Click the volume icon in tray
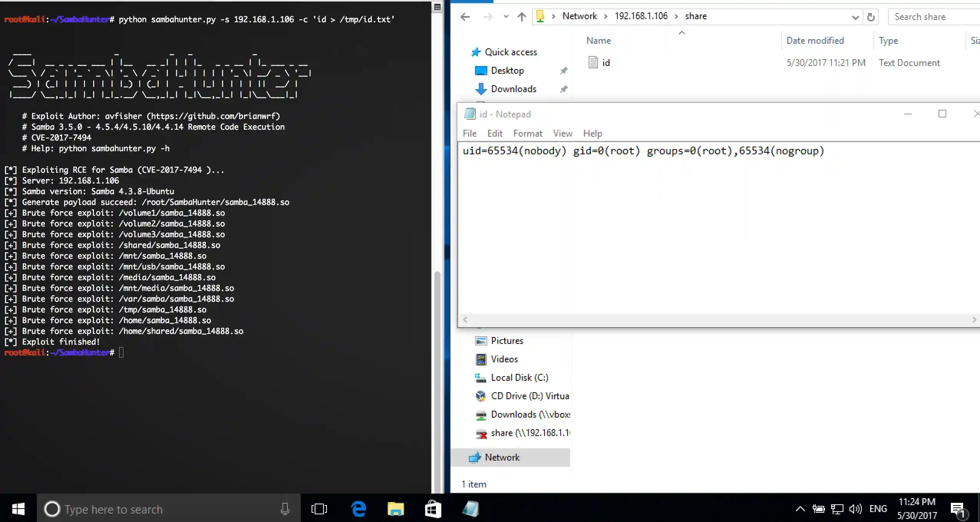980x522 pixels. pyautogui.click(x=855, y=509)
